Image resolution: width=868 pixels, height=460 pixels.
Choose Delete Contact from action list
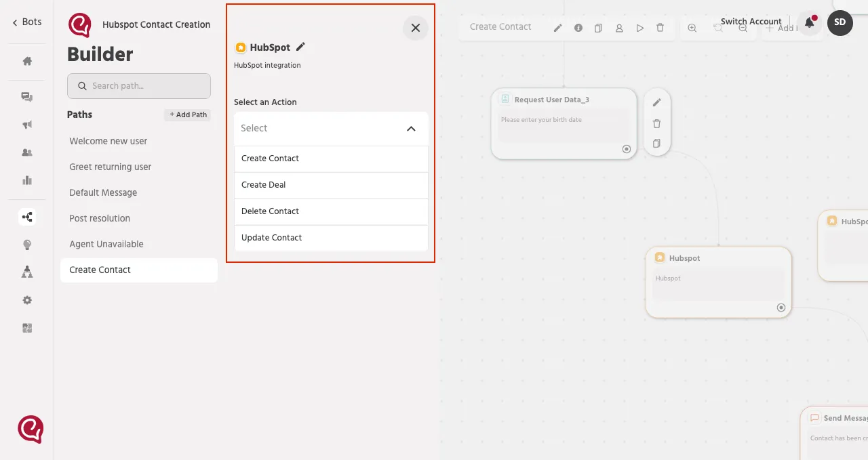click(x=331, y=211)
